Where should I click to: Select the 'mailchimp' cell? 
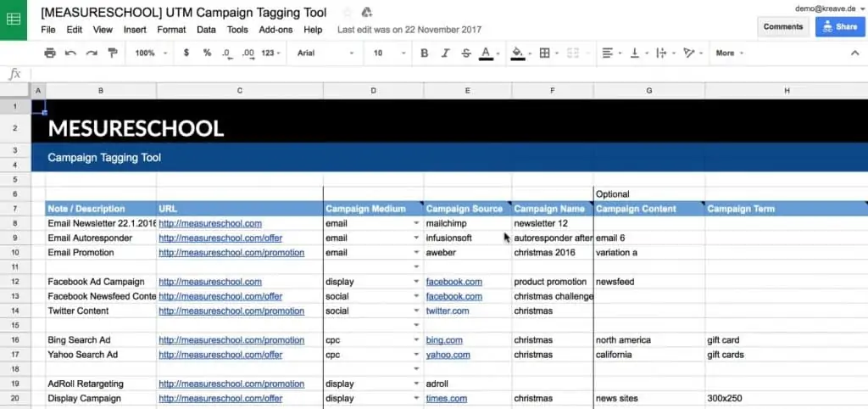click(x=468, y=223)
